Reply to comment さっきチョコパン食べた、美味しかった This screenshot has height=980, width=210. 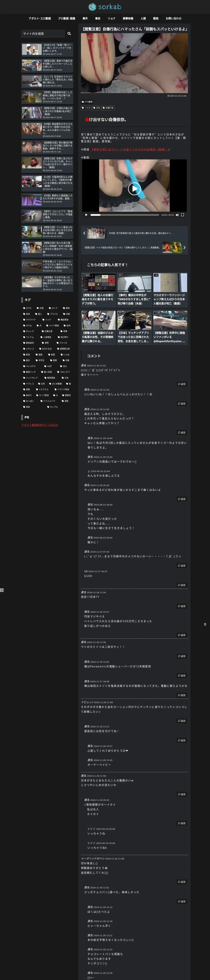coord(182,901)
